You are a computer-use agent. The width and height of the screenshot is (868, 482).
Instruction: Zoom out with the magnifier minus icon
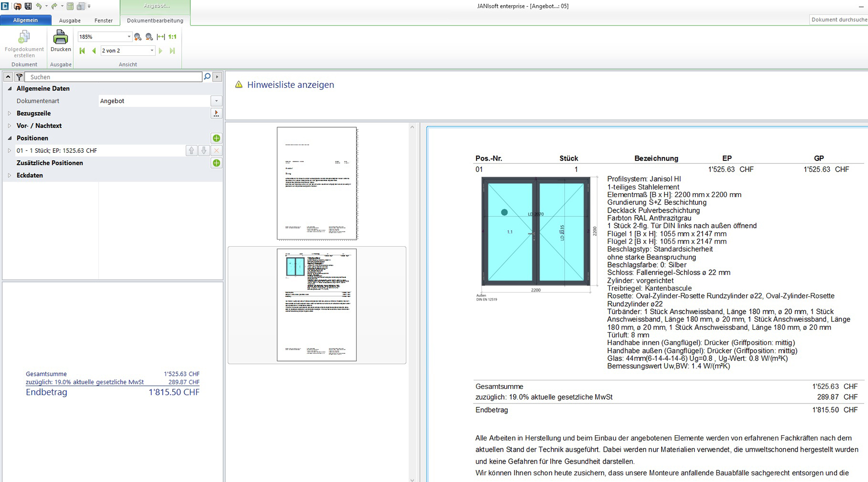(x=149, y=37)
